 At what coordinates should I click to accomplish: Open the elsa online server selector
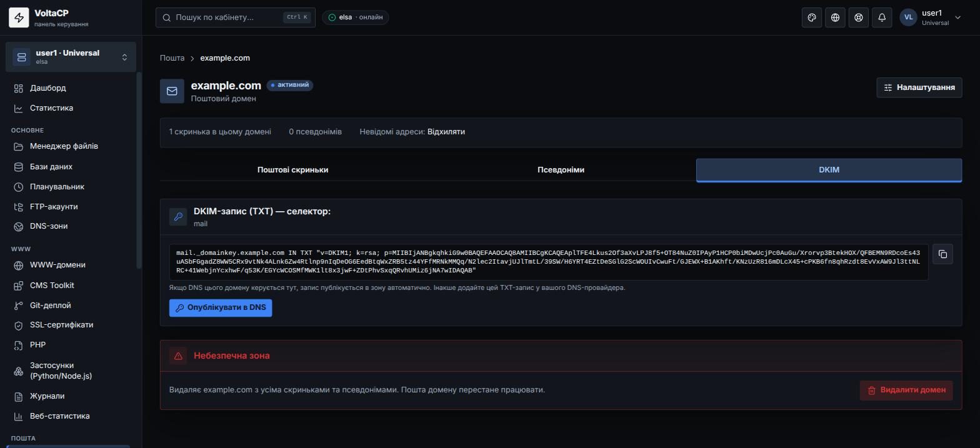[356, 17]
